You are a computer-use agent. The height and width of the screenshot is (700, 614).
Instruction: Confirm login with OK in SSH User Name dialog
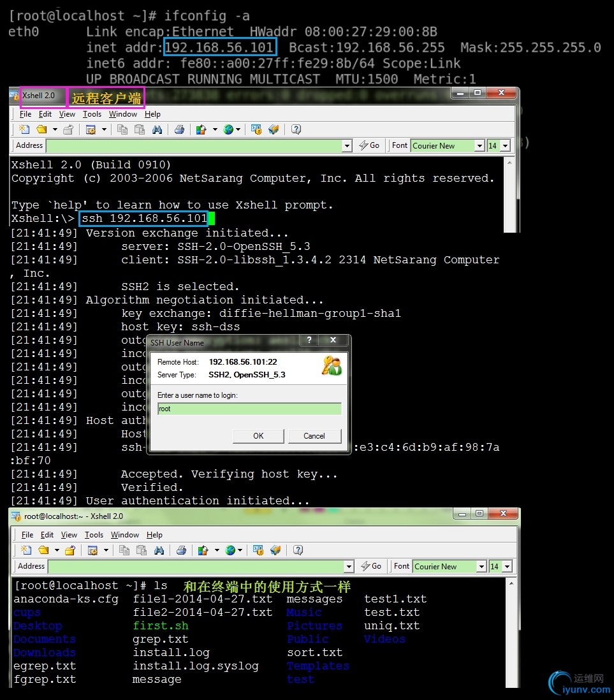(x=258, y=435)
